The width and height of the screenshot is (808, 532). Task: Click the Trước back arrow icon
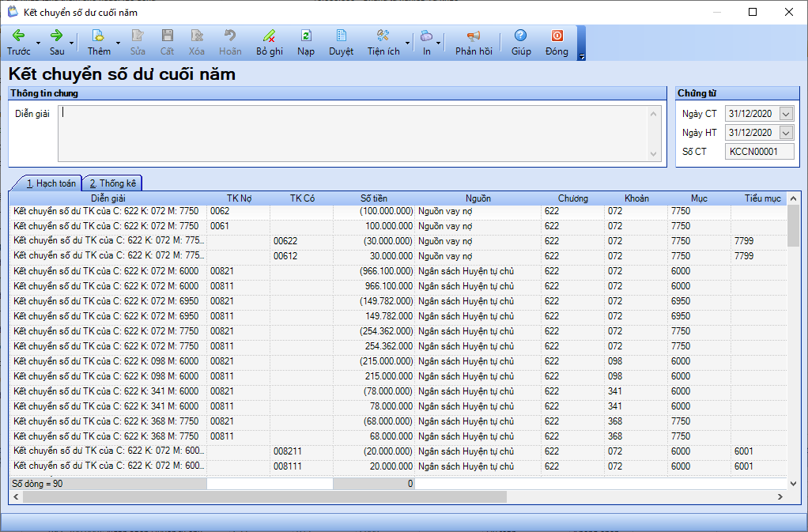tap(18, 36)
